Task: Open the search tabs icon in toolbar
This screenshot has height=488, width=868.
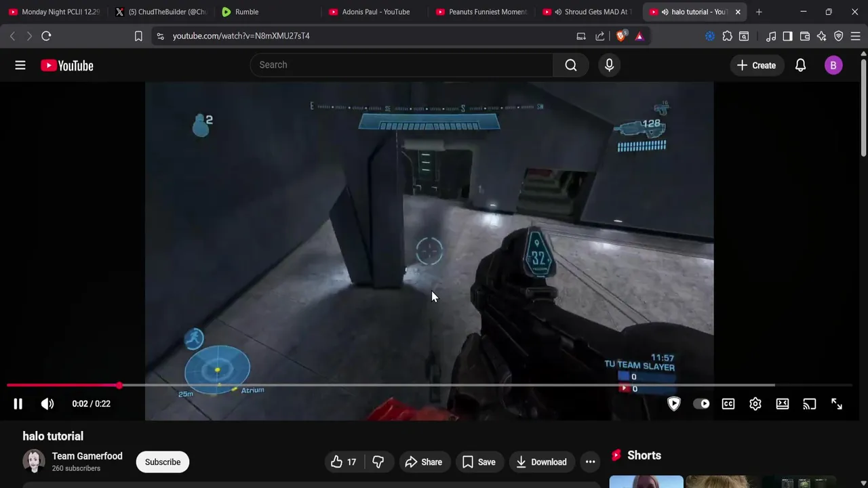Action: (744, 36)
